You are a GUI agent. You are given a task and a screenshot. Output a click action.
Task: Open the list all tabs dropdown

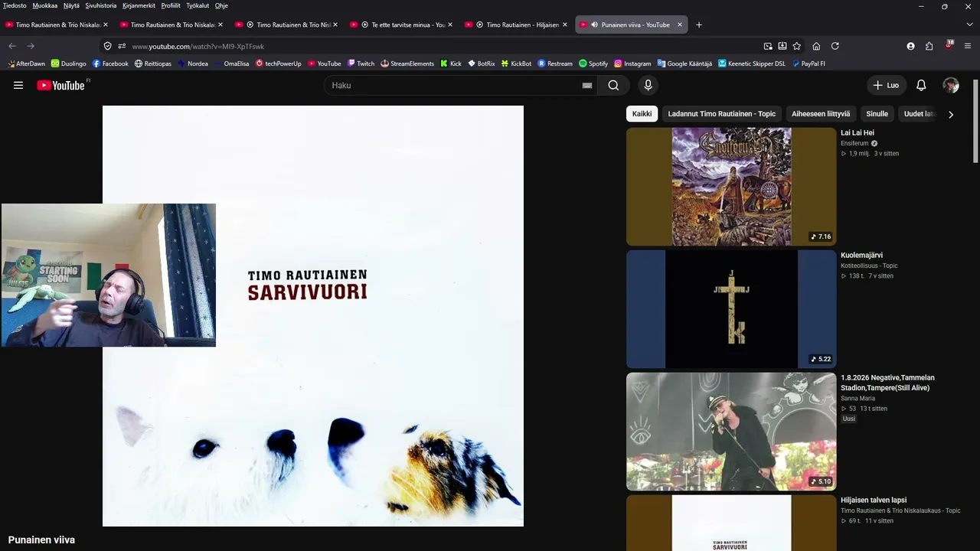tap(969, 24)
